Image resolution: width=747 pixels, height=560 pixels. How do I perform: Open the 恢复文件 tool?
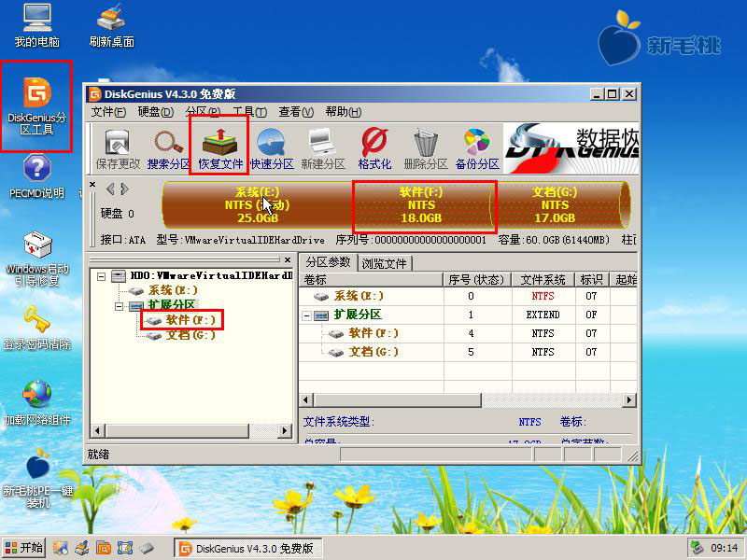pyautogui.click(x=220, y=149)
